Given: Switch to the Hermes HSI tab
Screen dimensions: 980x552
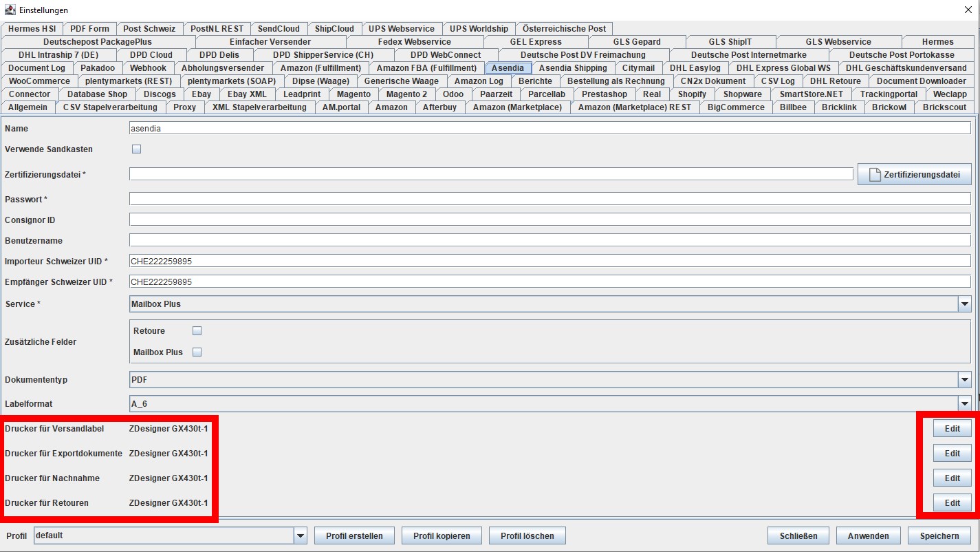Looking at the screenshot, I should 33,29.
